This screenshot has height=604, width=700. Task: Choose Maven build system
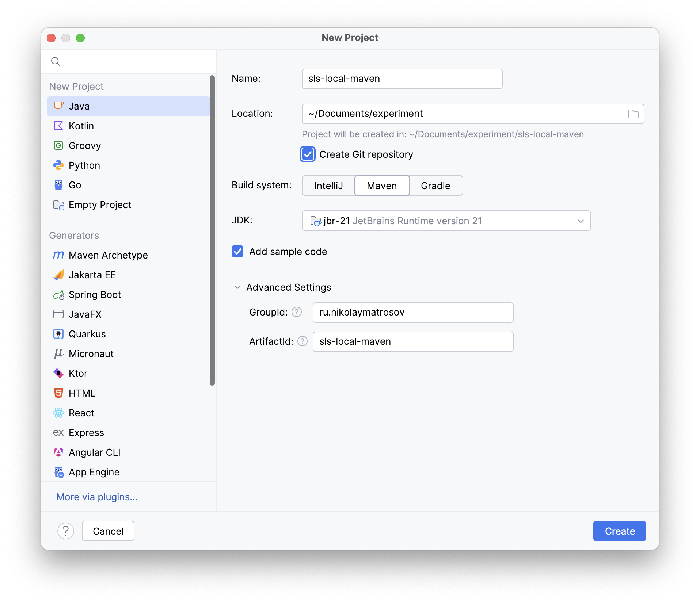click(x=382, y=186)
